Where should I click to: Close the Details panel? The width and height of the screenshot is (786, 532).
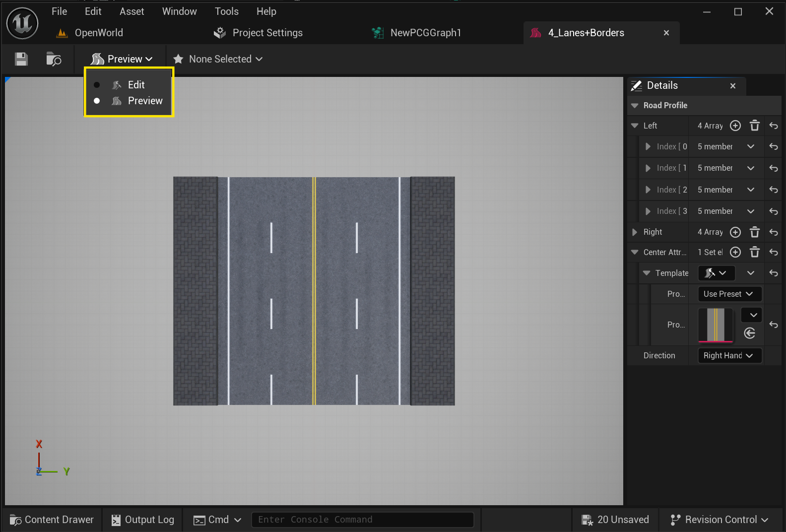(733, 86)
